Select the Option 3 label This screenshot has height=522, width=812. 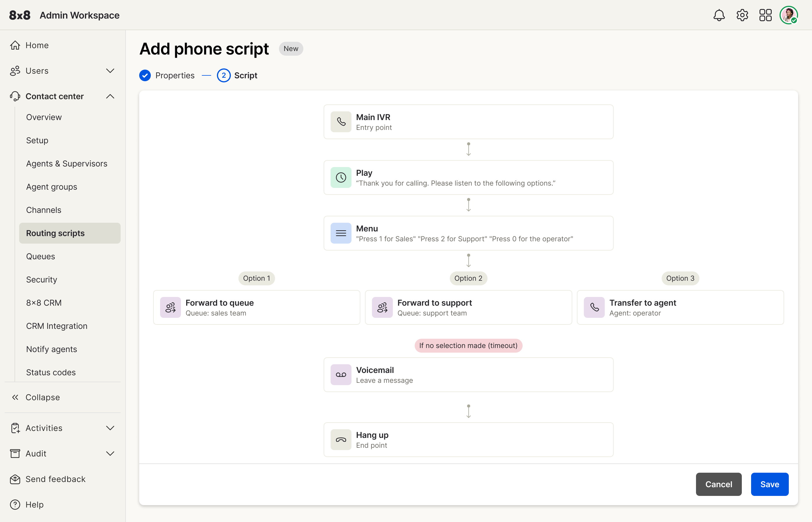click(680, 278)
